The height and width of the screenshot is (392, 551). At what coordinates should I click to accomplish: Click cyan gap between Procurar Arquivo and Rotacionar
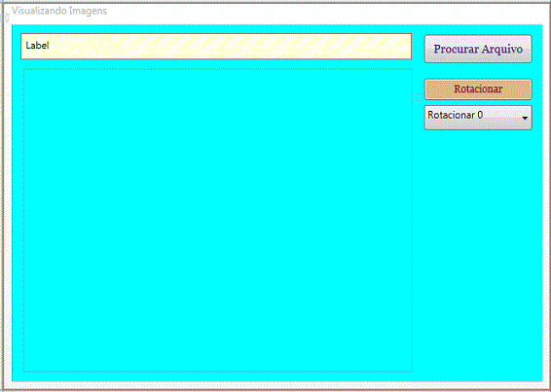click(478, 71)
